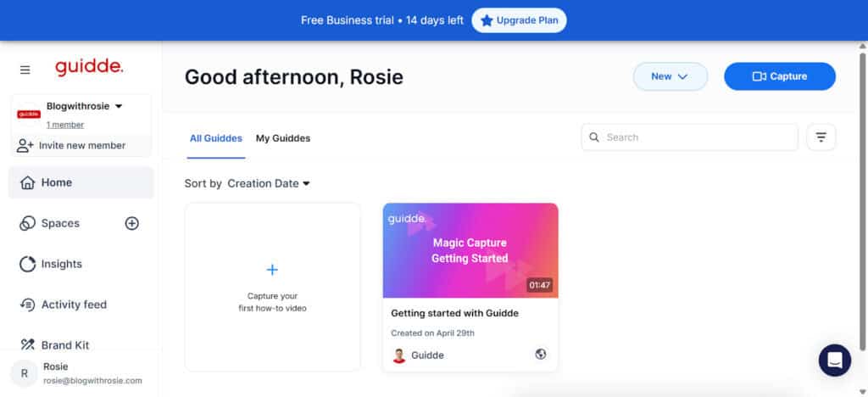
Task: Open Getting started with Guidde title
Action: coord(454,313)
